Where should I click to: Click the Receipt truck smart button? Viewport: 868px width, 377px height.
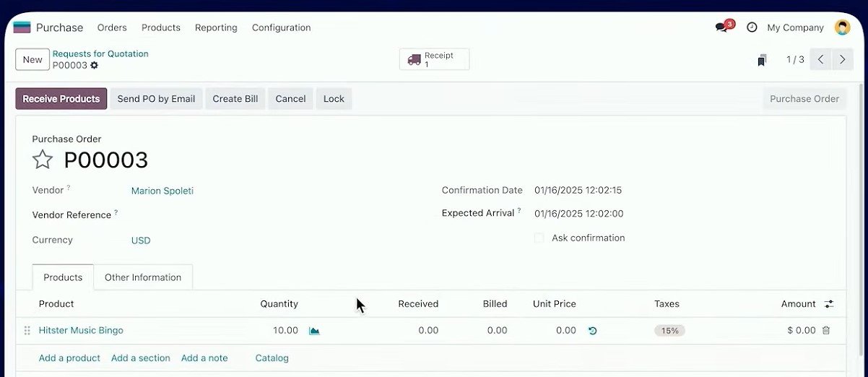pyautogui.click(x=434, y=59)
